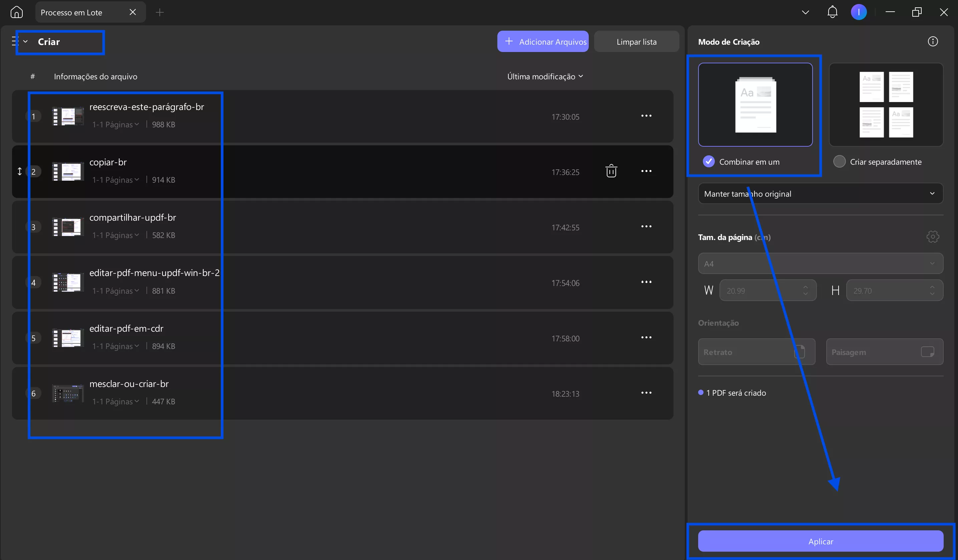Open user profile avatar
This screenshot has height=560, width=958.
[859, 12]
